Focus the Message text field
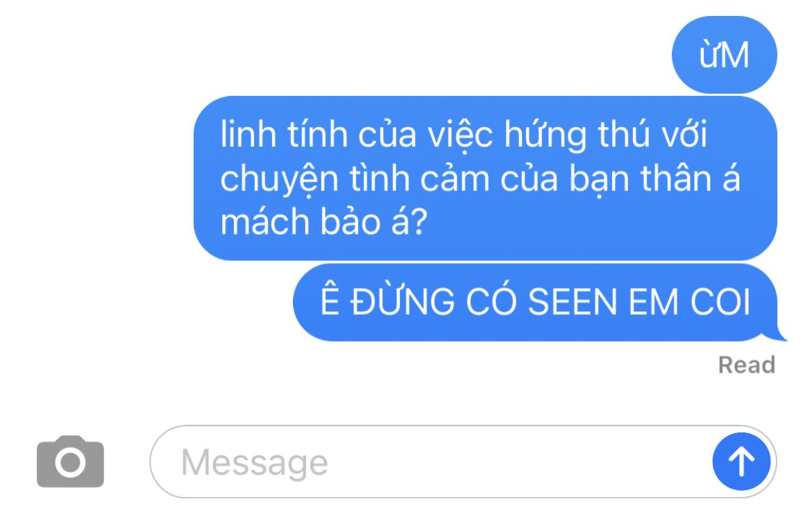 [463, 462]
